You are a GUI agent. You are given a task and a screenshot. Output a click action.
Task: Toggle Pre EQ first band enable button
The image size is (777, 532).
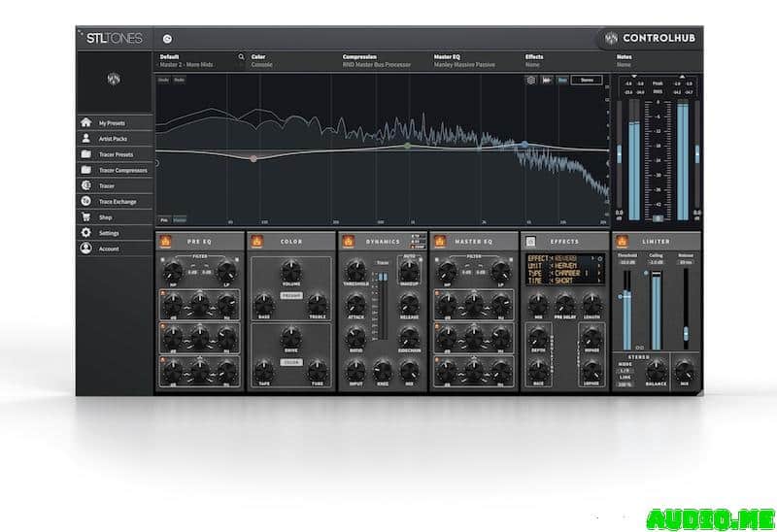pos(162,293)
